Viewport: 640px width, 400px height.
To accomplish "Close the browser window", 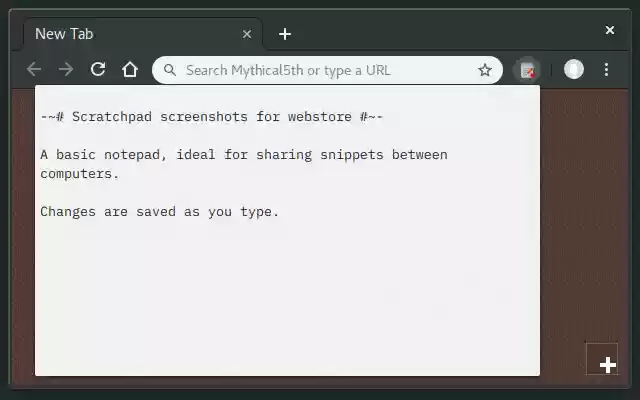I will click(x=610, y=30).
